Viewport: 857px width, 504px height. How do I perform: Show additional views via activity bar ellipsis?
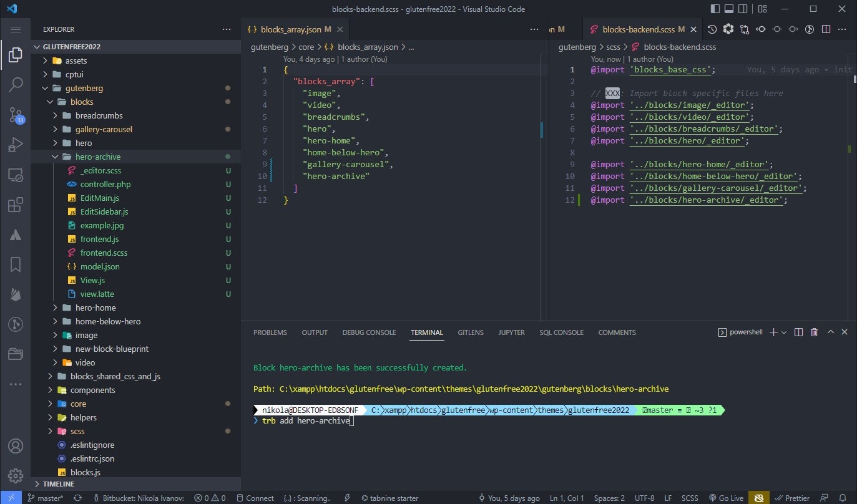(16, 384)
